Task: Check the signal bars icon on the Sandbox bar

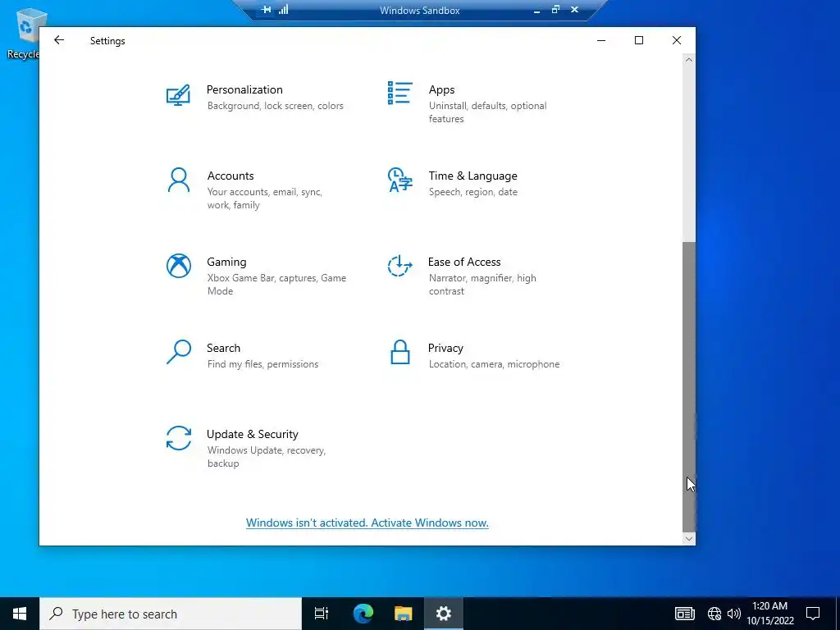Action: point(283,10)
